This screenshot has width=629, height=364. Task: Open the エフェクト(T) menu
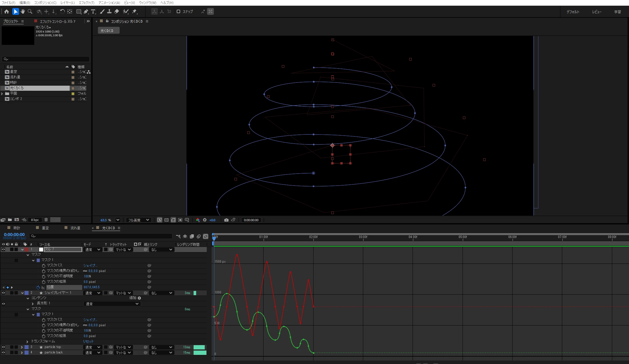click(86, 3)
